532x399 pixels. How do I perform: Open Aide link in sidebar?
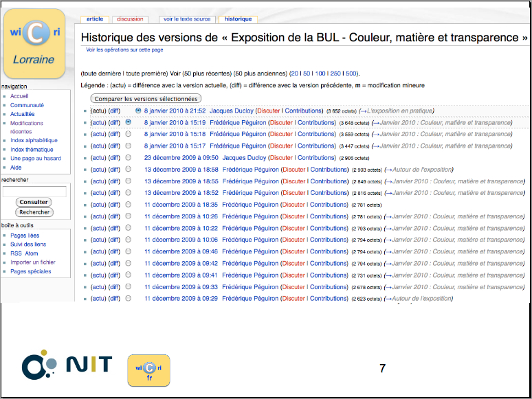16,168
